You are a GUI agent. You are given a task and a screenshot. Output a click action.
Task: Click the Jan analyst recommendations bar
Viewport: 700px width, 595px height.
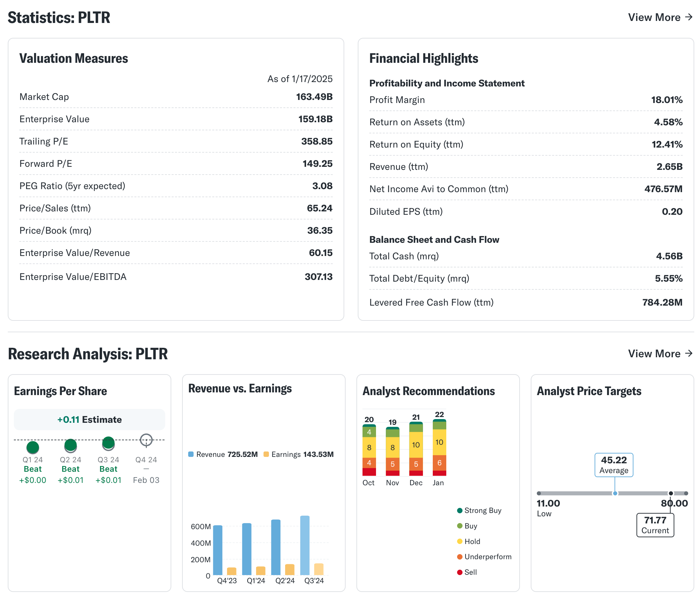click(439, 447)
